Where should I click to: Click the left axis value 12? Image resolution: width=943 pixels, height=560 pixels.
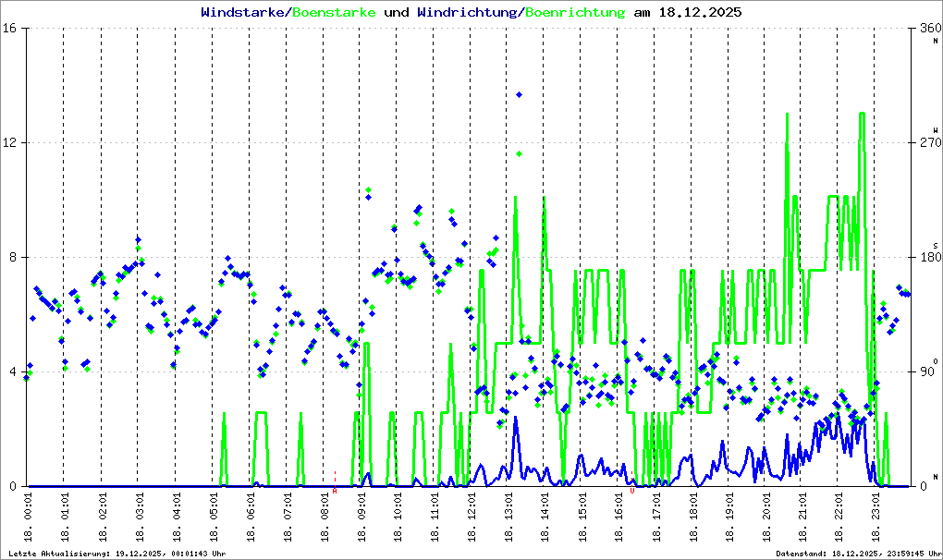[9, 143]
